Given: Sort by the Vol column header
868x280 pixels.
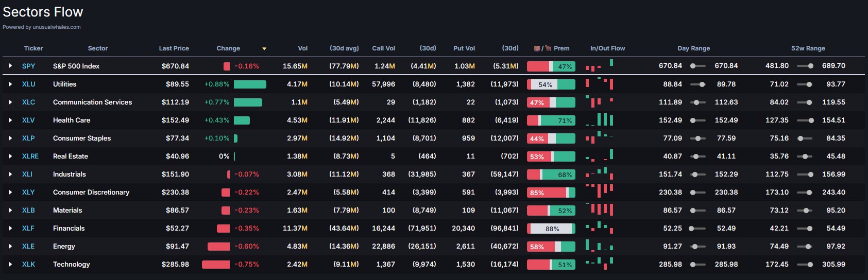Looking at the screenshot, I should coord(303,48).
